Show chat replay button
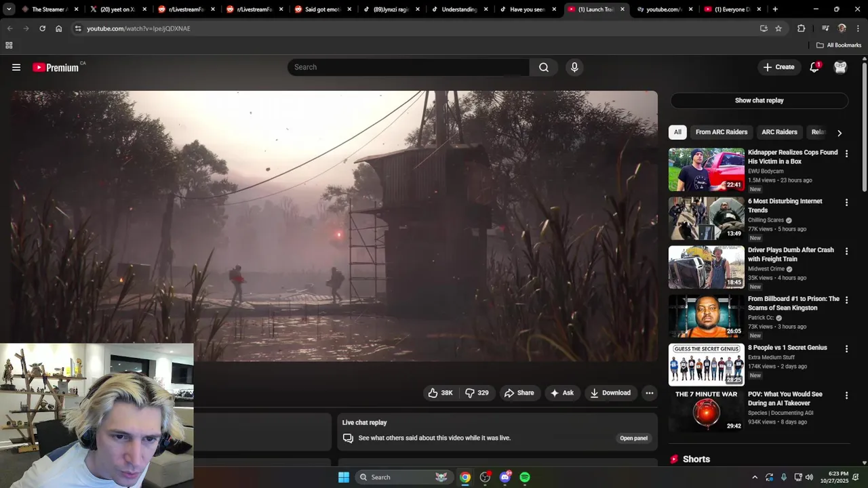 pos(759,100)
